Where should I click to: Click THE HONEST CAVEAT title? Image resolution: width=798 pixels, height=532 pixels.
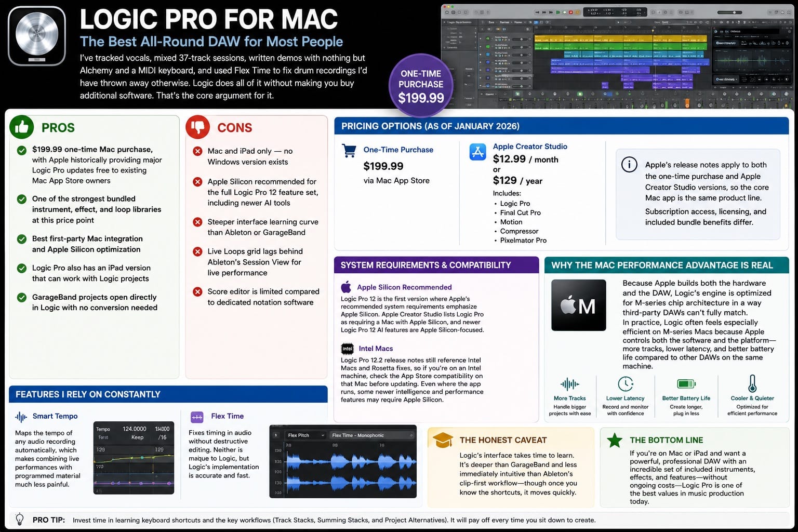(503, 440)
